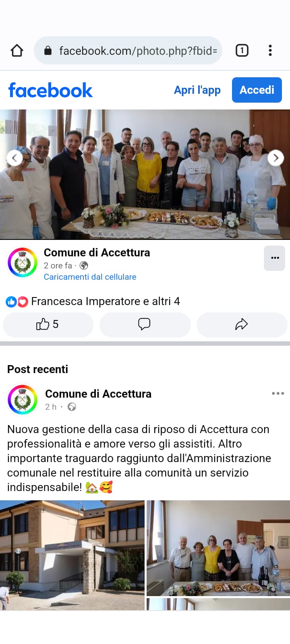Tap the padlock site security icon
Screen dimensions: 290x644
[48, 50]
